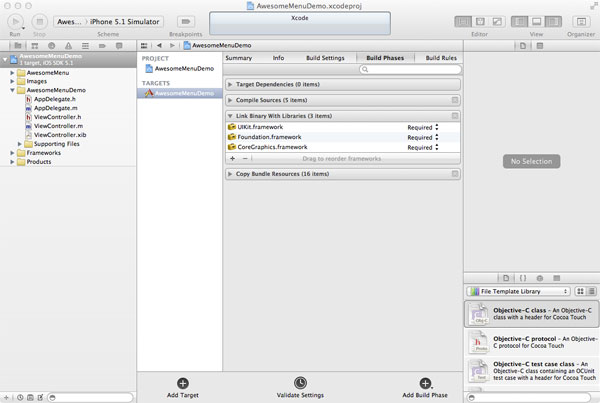The height and width of the screenshot is (403, 600).
Task: Open the Organizer window
Action: tap(581, 21)
